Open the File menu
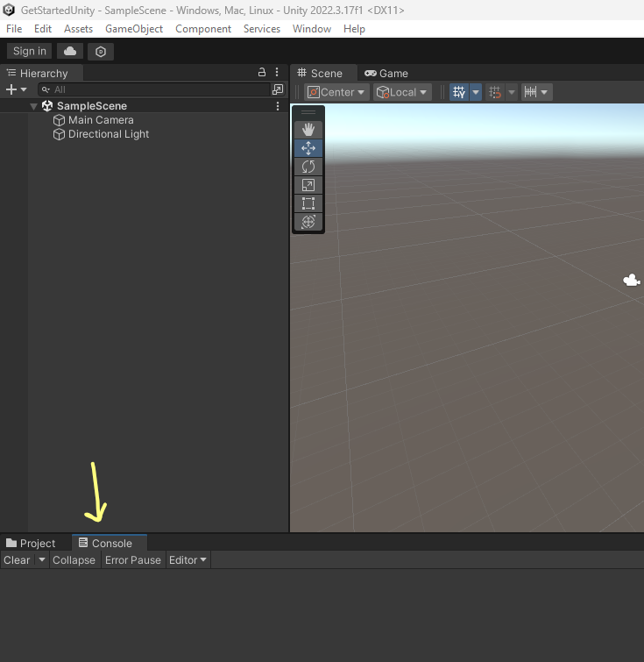The height and width of the screenshot is (662, 644). (14, 29)
